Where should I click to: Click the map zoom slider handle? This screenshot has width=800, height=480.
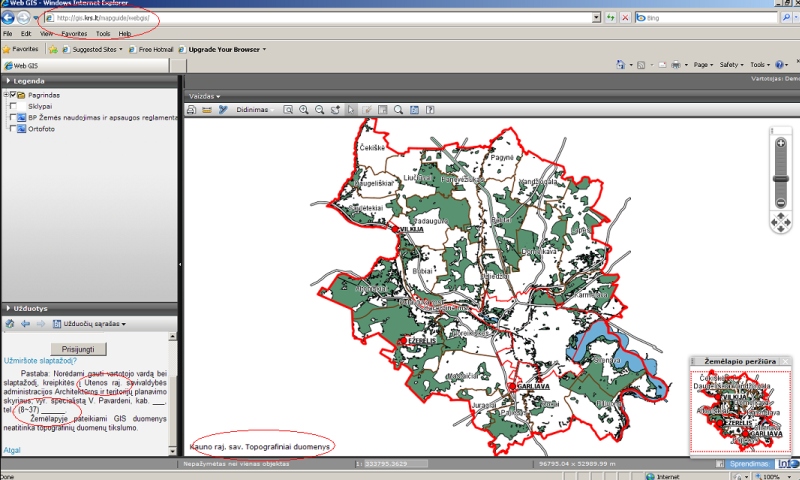click(781, 179)
